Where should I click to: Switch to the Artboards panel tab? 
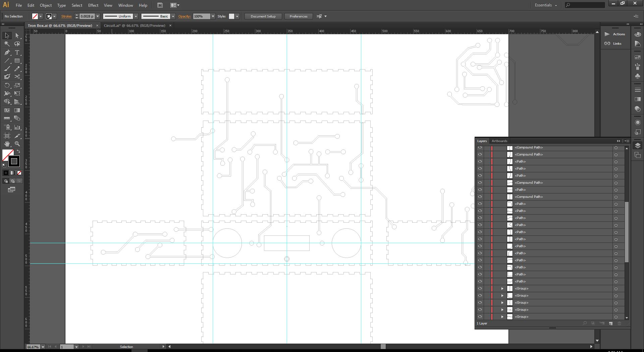(499, 141)
